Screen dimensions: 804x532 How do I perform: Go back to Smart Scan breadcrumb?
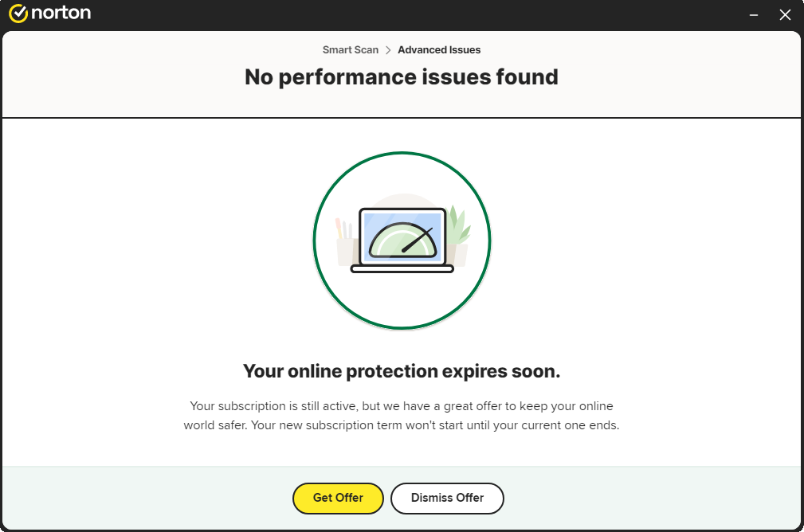click(351, 49)
